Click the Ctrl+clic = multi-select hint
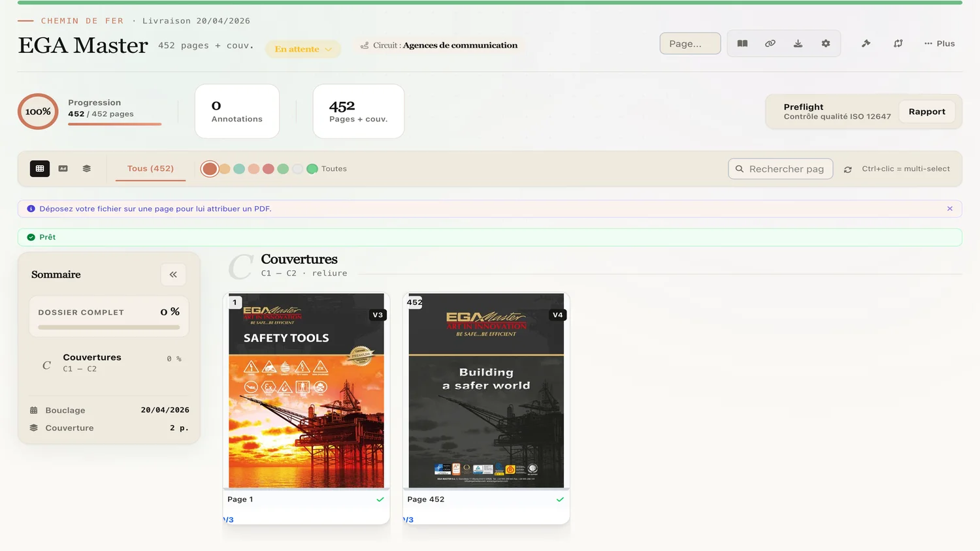This screenshot has height=551, width=980. click(906, 168)
